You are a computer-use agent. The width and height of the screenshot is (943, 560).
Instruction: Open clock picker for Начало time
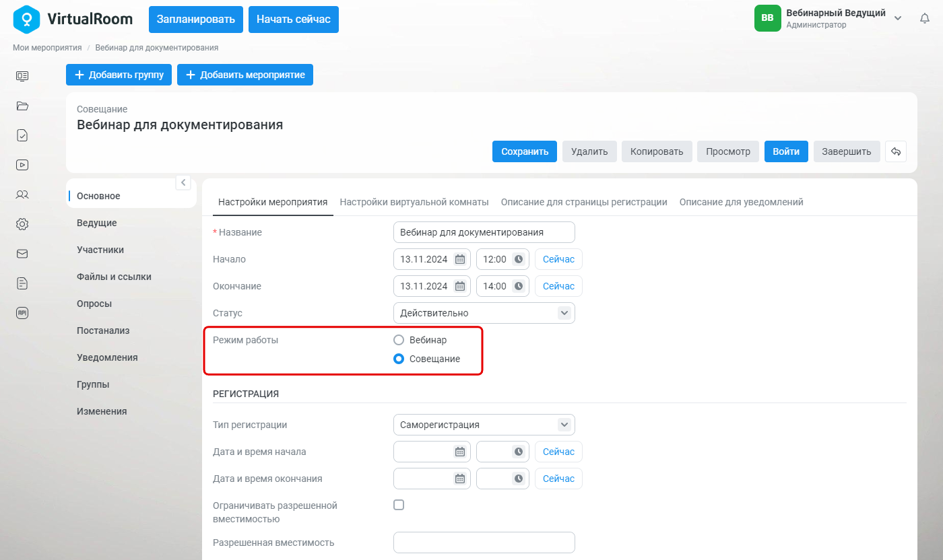[x=519, y=259]
